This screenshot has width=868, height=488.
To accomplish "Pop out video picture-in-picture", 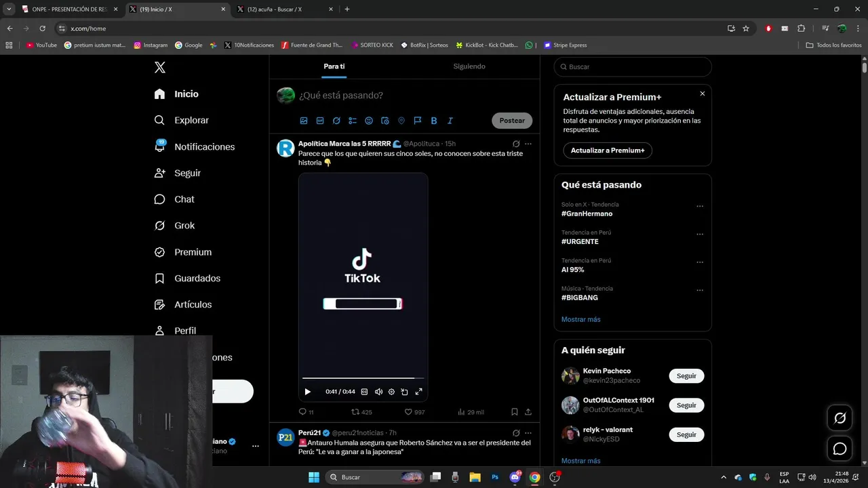I will point(404,392).
